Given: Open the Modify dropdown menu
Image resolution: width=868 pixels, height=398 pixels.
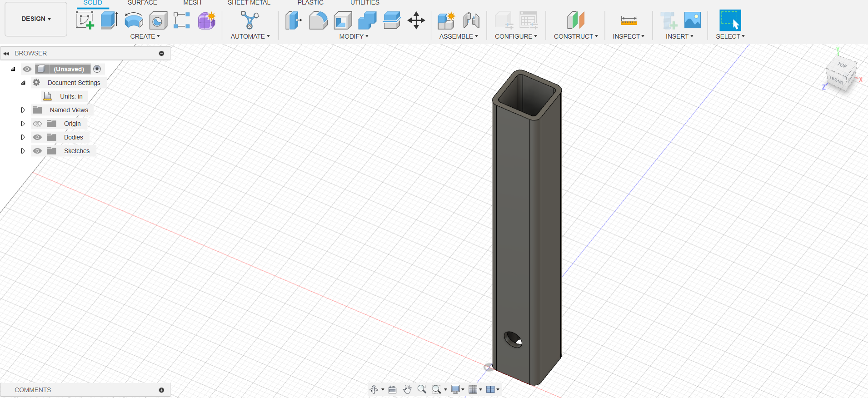Looking at the screenshot, I should 354,36.
